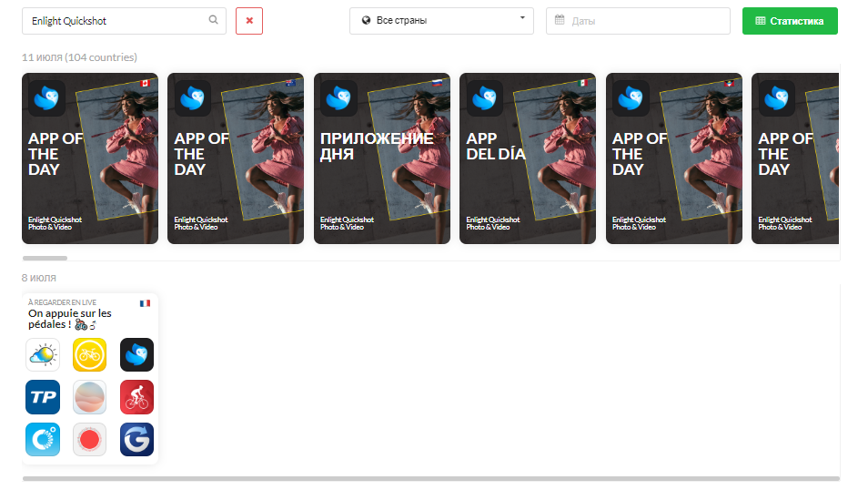Click the horizontal scrollbar under the July 11 cards
This screenshot has height=490, width=868.
pos(45,258)
